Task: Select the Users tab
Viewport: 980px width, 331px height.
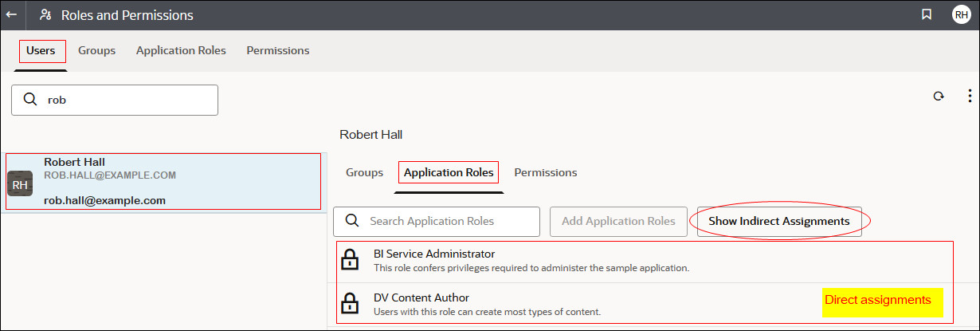Action: pyautogui.click(x=41, y=50)
